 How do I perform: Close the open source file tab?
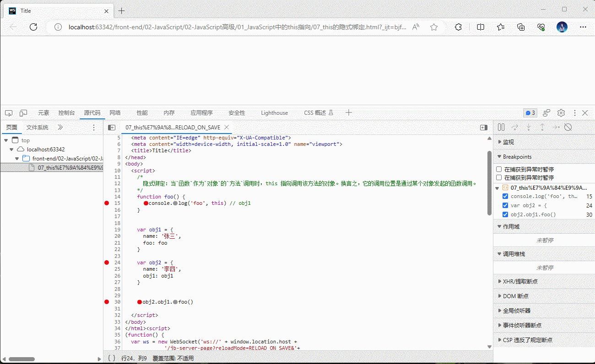pyautogui.click(x=227, y=128)
